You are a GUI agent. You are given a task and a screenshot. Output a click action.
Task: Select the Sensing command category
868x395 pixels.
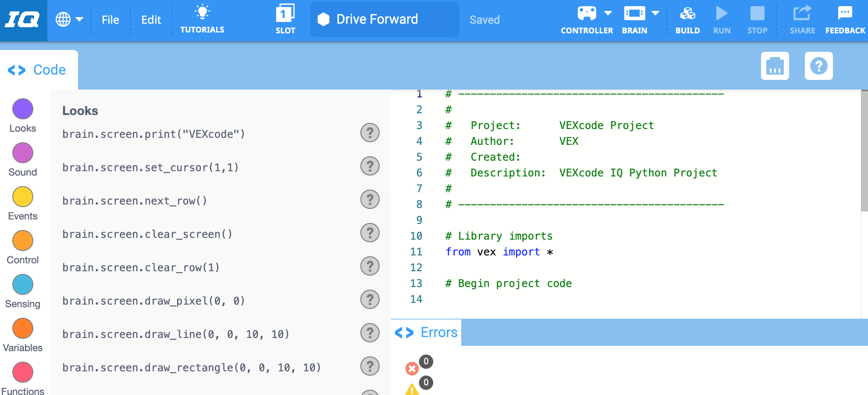pos(22,284)
